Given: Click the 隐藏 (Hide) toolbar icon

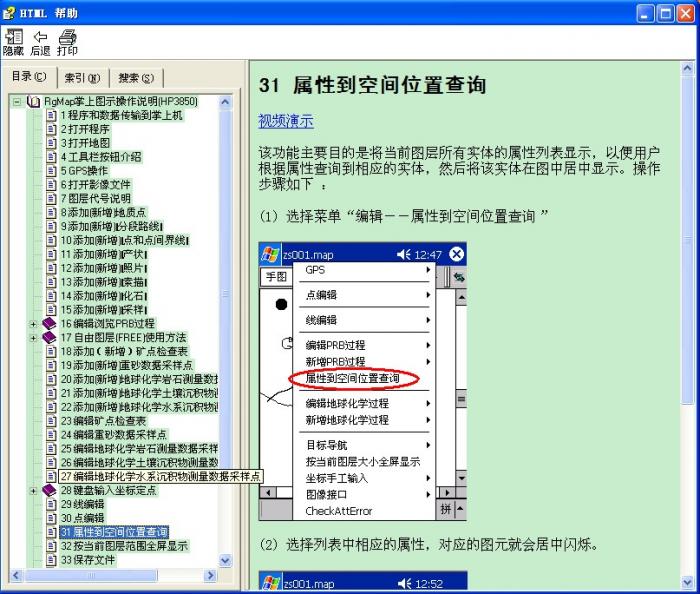Looking at the screenshot, I should pos(13,36).
